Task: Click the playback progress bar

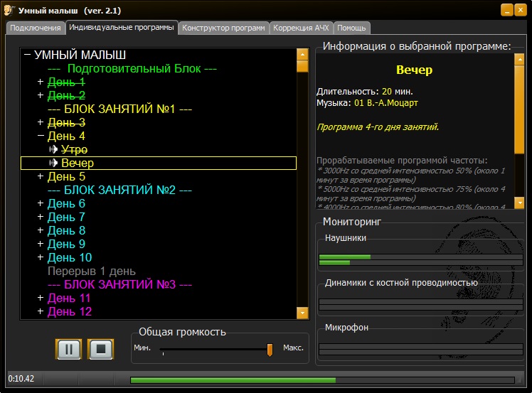Action: coord(322,380)
